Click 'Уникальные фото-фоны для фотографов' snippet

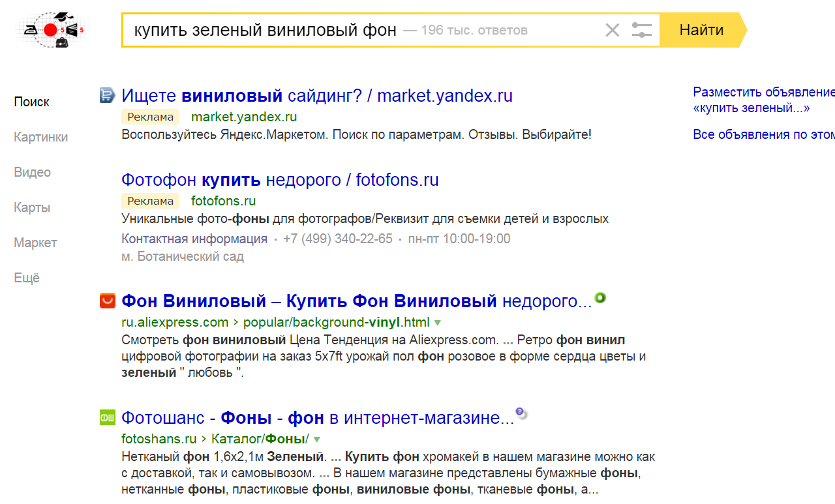[x=365, y=219]
